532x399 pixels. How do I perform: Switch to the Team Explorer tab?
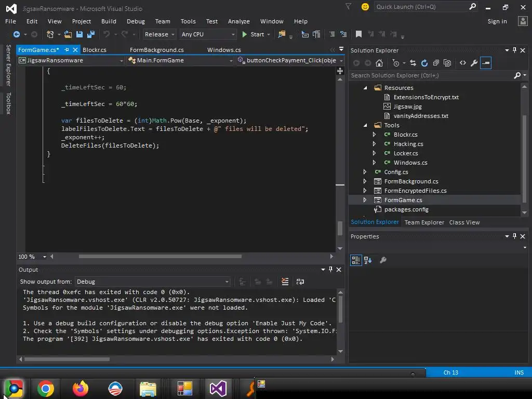424,222
